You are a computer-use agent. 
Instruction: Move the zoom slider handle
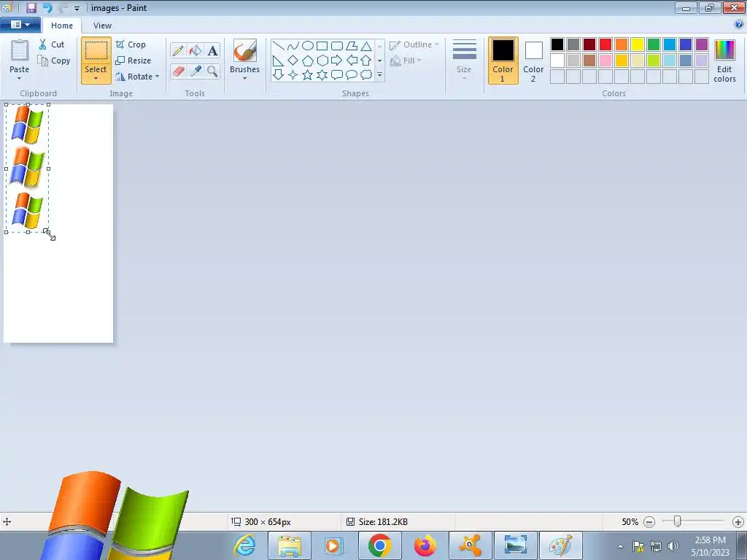[x=678, y=521]
